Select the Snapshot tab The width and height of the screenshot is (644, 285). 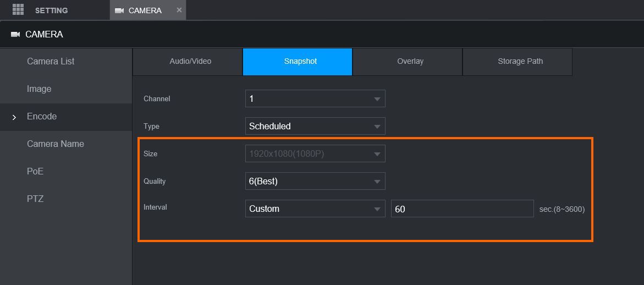300,62
